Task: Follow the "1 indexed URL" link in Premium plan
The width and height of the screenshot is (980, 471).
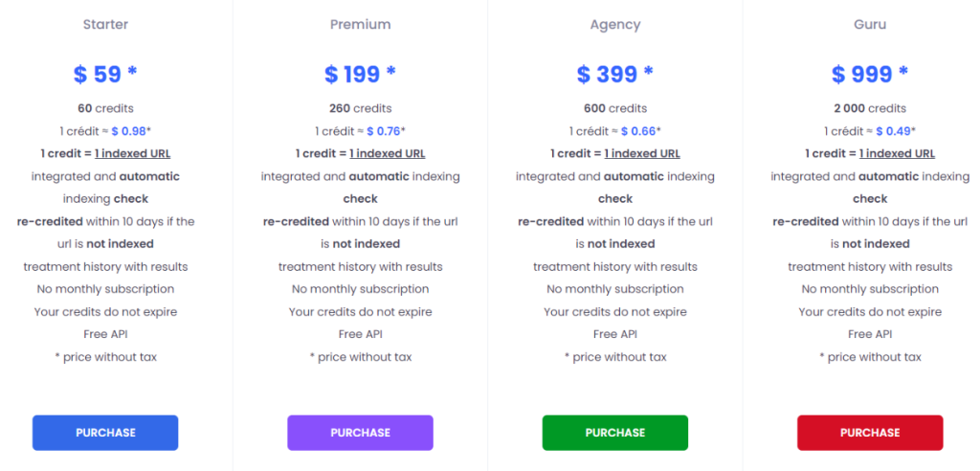Action: coord(388,153)
